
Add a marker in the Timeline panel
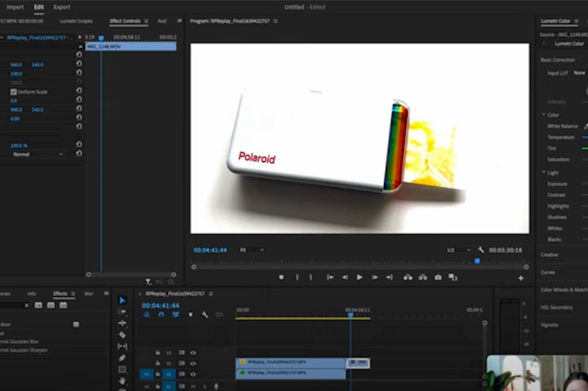click(x=191, y=315)
